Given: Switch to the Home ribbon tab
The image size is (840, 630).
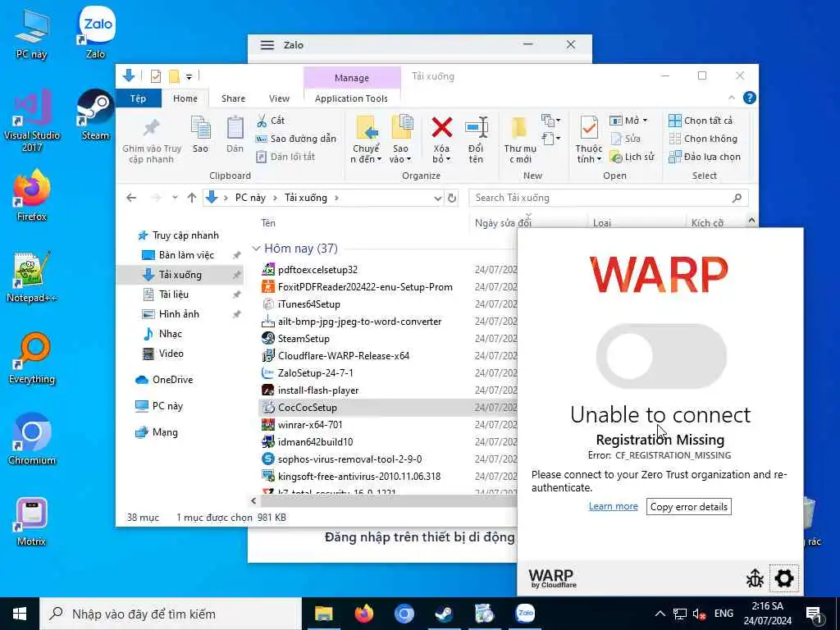Looking at the screenshot, I should click(185, 98).
